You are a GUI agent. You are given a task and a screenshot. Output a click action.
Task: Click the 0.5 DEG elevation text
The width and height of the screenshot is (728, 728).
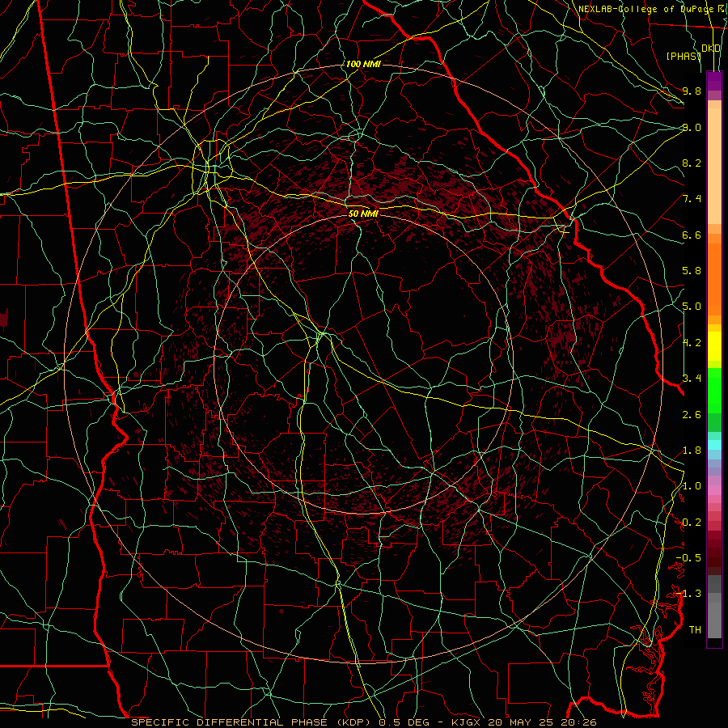point(403,722)
